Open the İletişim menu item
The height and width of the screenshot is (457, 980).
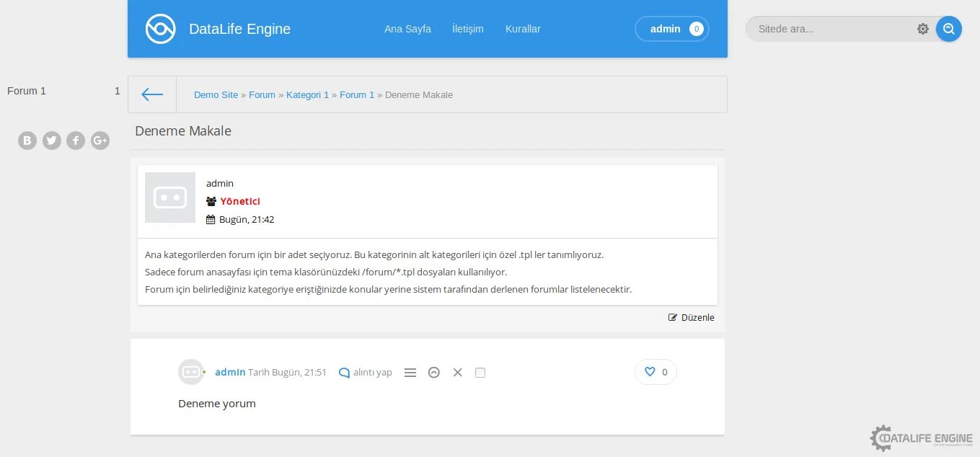coord(467,29)
